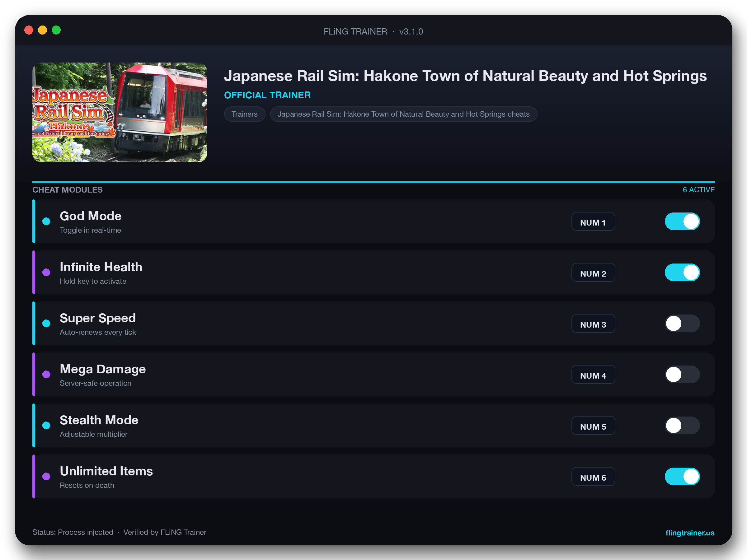Click the God Mode title text

coord(91,216)
